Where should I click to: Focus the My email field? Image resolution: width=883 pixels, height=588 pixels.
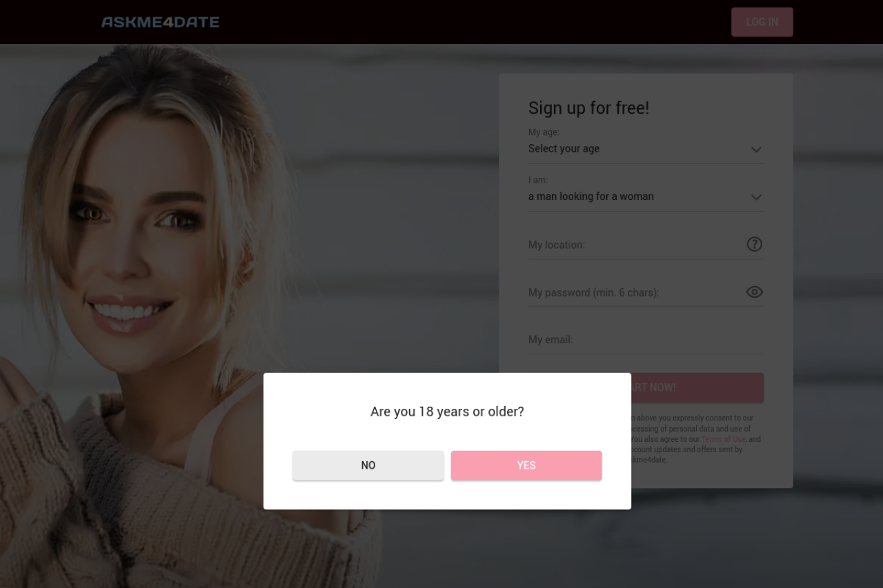click(x=646, y=340)
